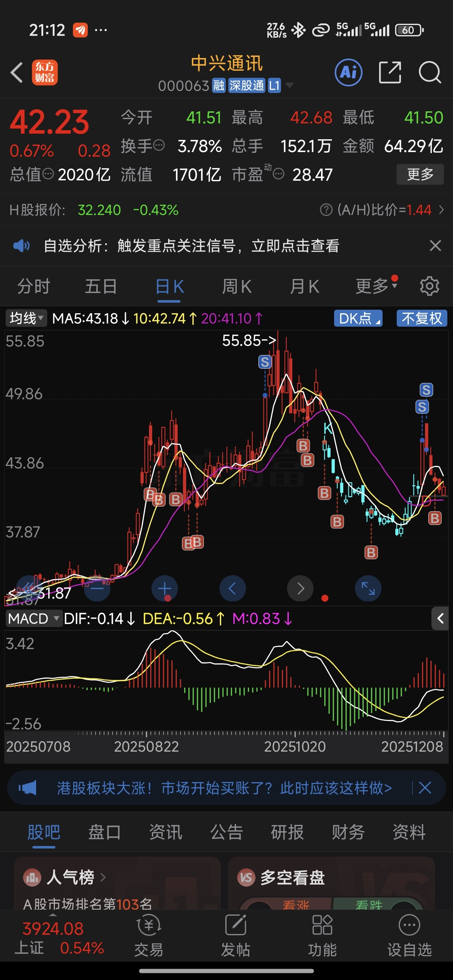The width and height of the screenshot is (453, 980).
Task: Tap the L1 quote level tag
Action: pyautogui.click(x=274, y=86)
